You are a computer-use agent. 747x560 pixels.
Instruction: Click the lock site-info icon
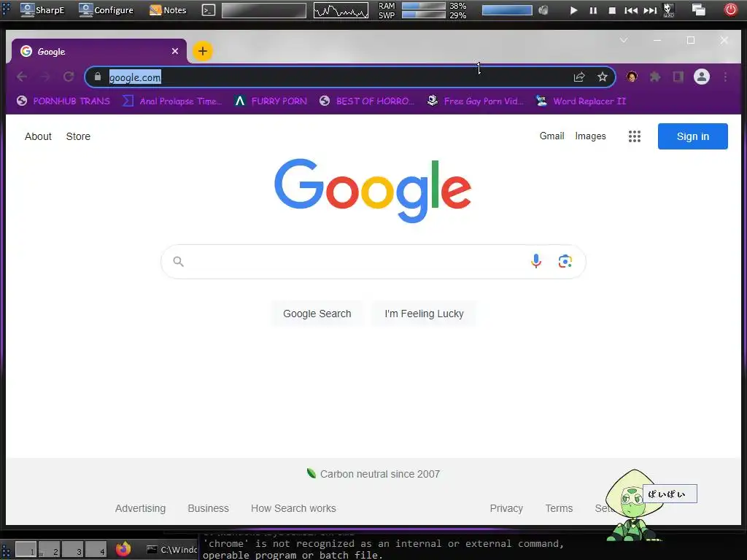click(98, 77)
